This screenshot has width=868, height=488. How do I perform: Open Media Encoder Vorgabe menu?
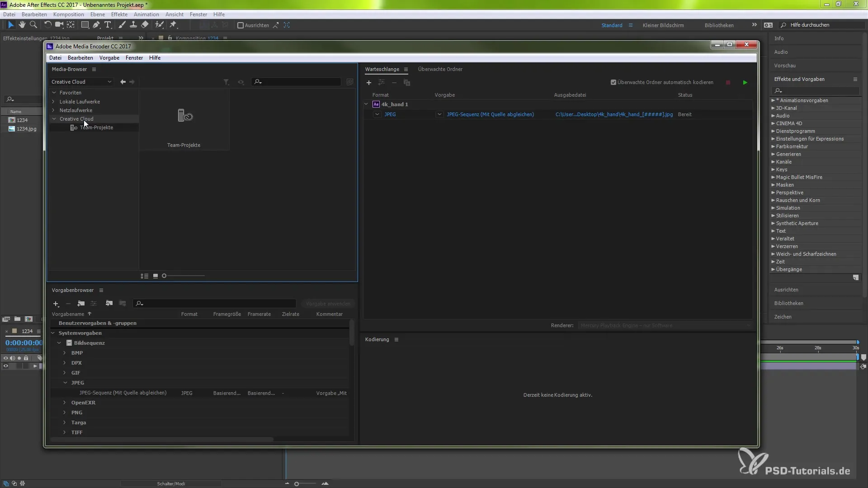[109, 58]
